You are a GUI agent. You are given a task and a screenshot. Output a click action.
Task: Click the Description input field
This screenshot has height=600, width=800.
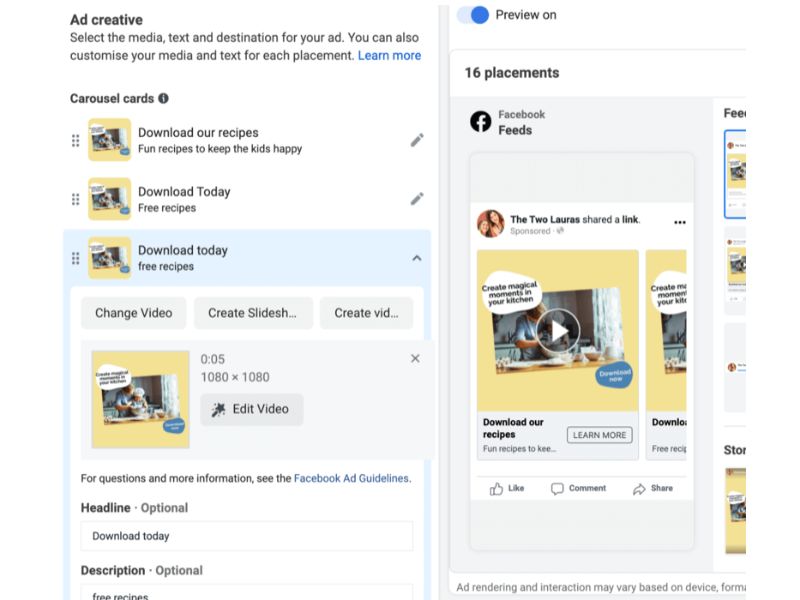pyautogui.click(x=247, y=592)
